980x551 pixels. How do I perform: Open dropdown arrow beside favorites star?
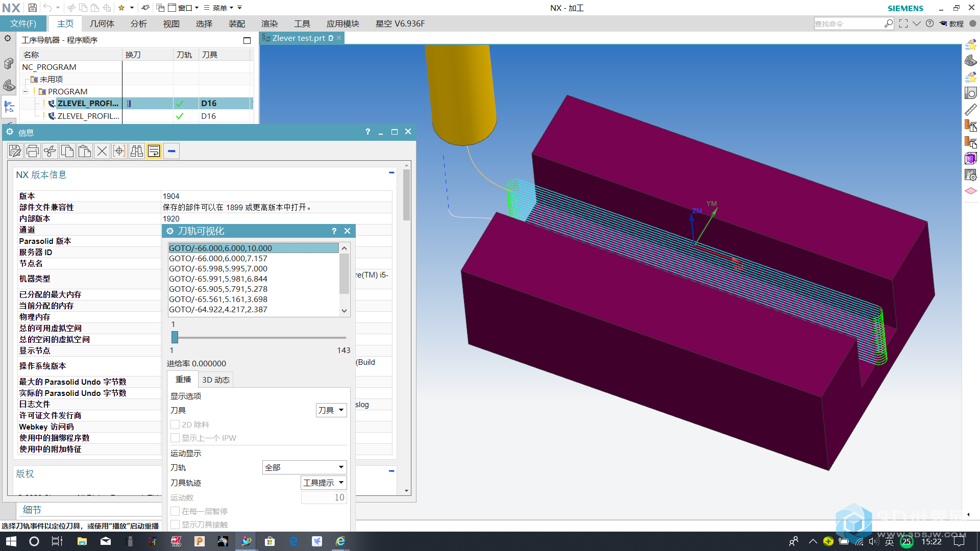pyautogui.click(x=132, y=8)
